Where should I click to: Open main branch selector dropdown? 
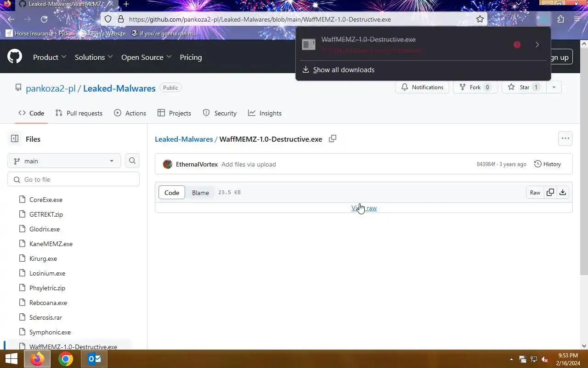(64, 161)
